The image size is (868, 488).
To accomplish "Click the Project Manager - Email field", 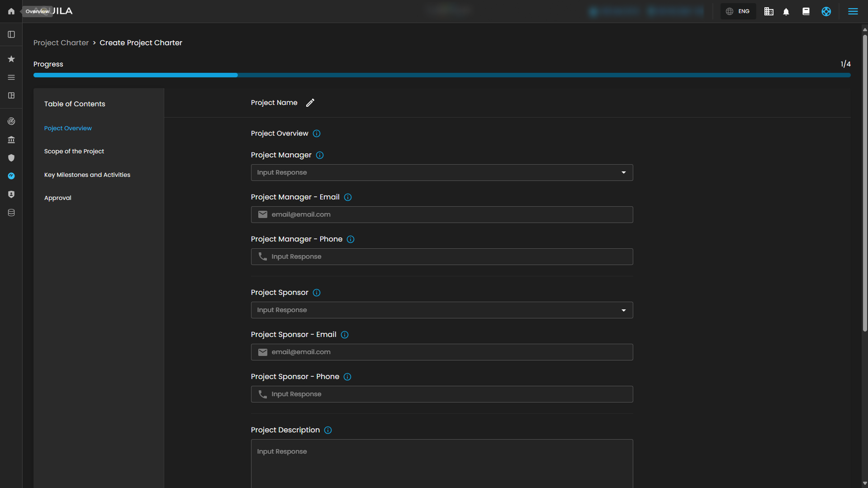I will 441,215.
